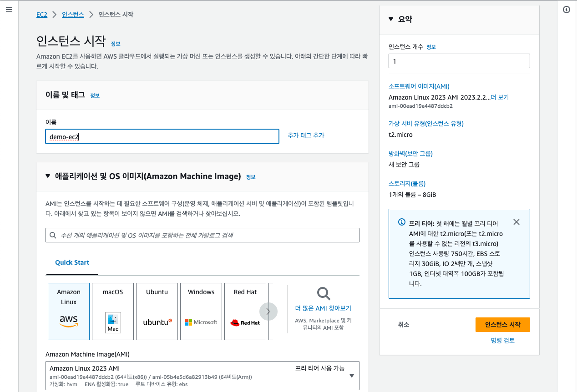Click the breadcrumb chevron after EC2
The width and height of the screenshot is (577, 392).
pyautogui.click(x=55, y=15)
